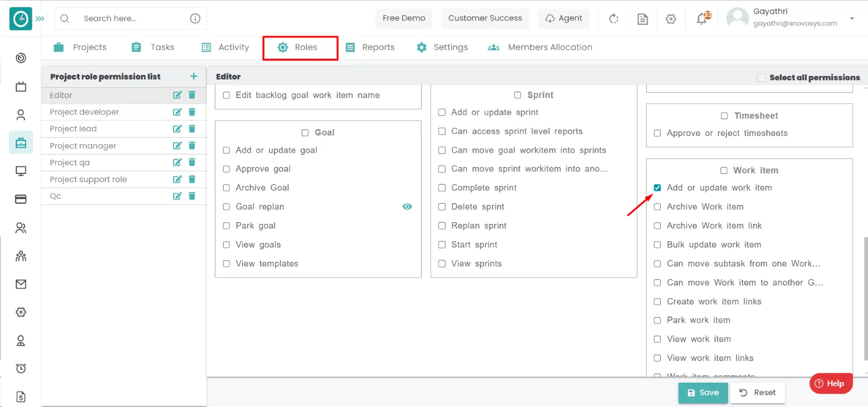
Task: Check the Goal group header checkbox
Action: pyautogui.click(x=305, y=132)
